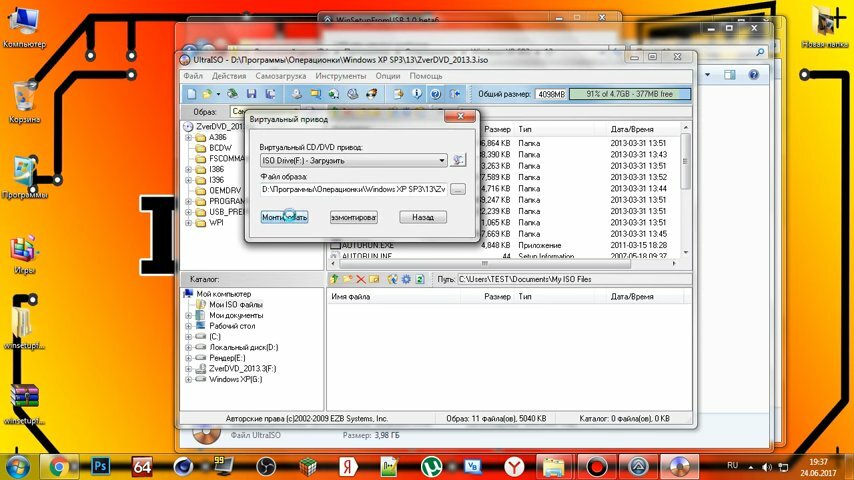Expand the WPI folder in the image tree
854x480 pixels.
pos(188,223)
